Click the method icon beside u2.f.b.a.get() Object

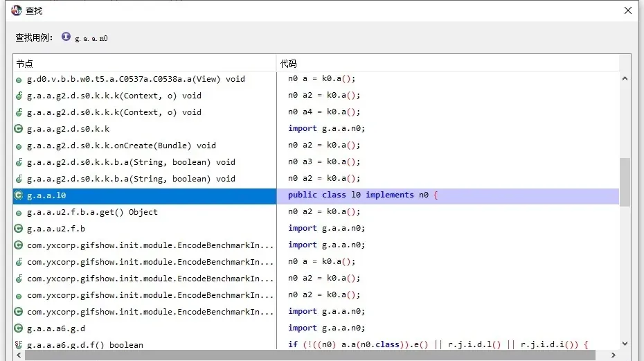19,213
